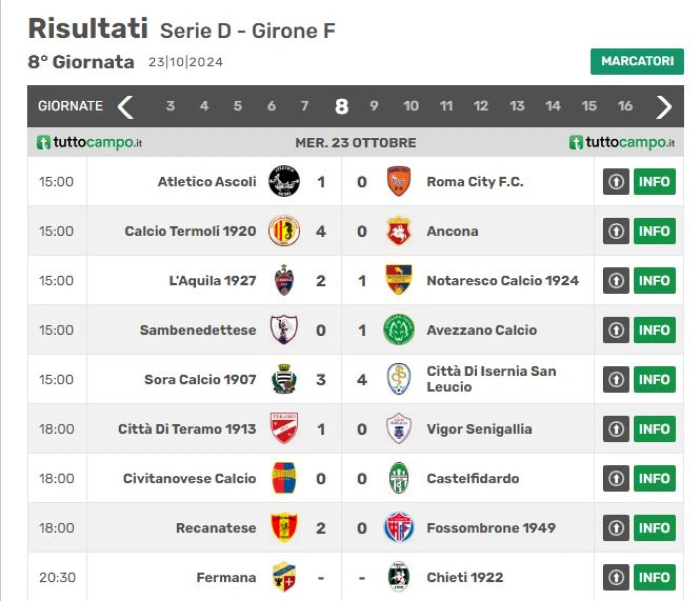Select giornata 9 in the navigation bar
Viewport: 700px width, 601px height.
374,106
